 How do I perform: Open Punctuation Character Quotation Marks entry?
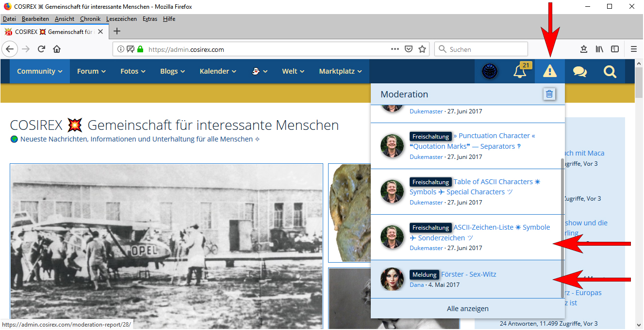pyautogui.click(x=473, y=141)
